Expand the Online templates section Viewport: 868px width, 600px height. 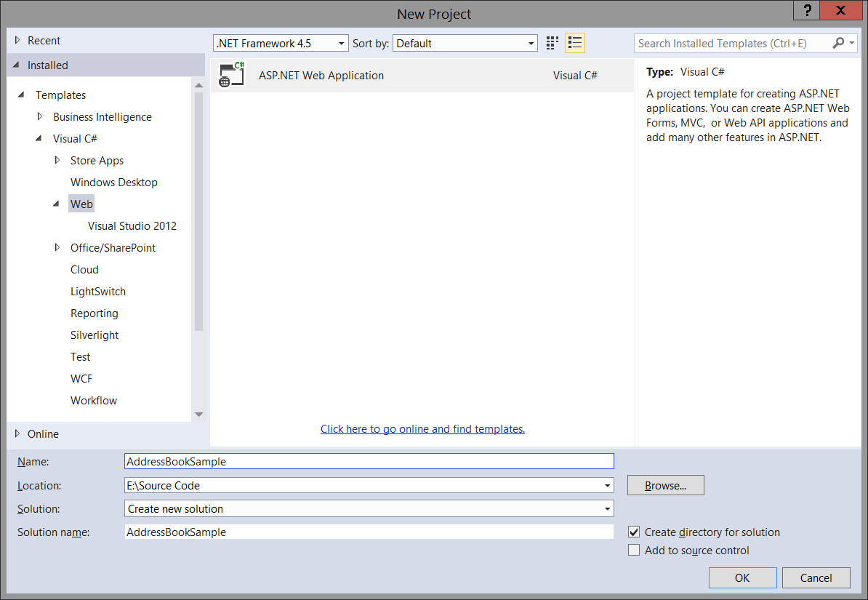(x=19, y=433)
